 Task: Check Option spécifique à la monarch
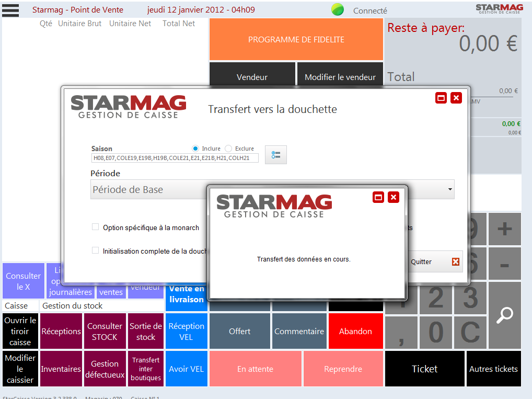[x=95, y=227]
